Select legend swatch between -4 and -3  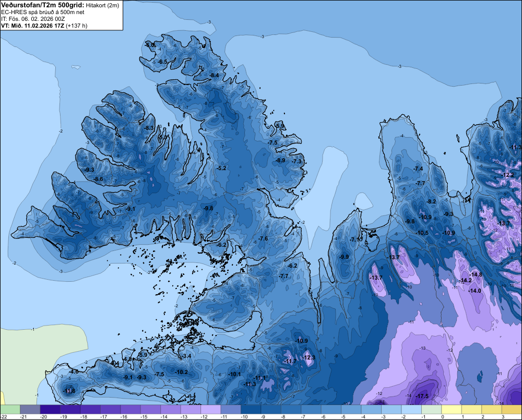(x=372, y=409)
